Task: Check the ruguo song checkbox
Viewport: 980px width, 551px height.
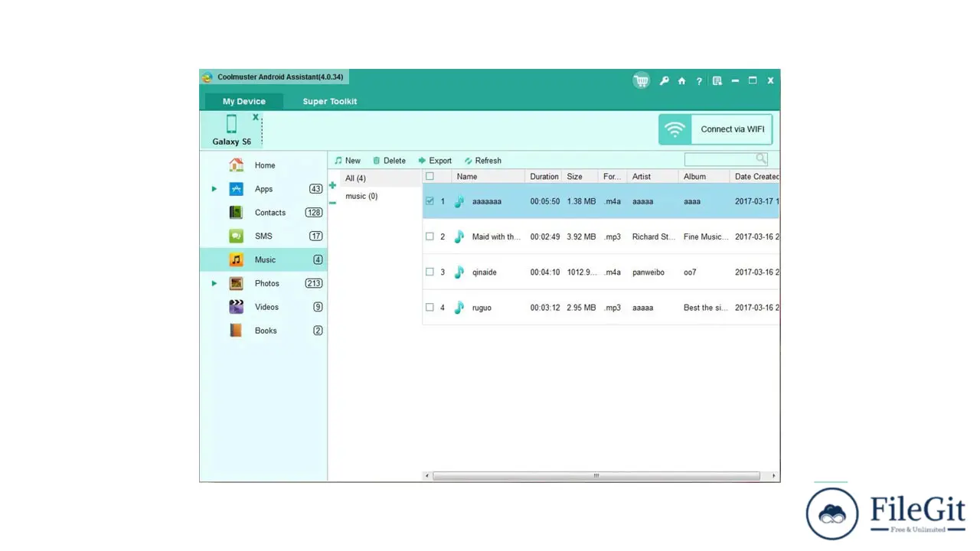Action: coord(430,307)
